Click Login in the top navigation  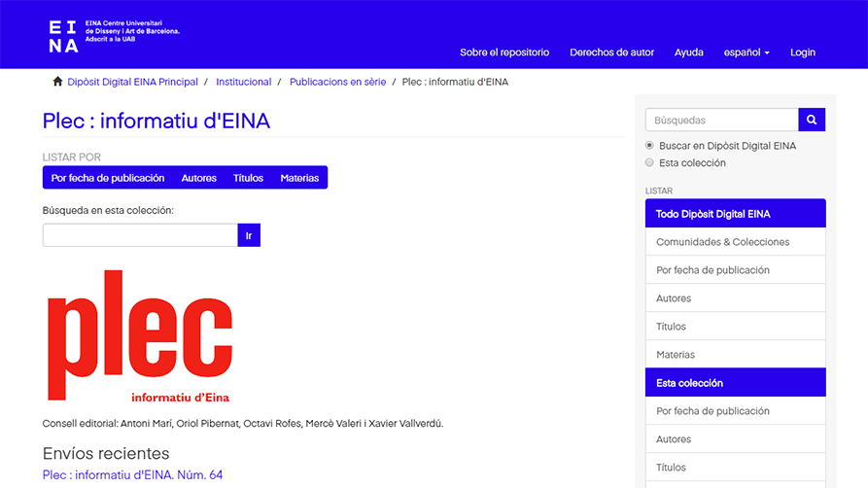coord(803,52)
